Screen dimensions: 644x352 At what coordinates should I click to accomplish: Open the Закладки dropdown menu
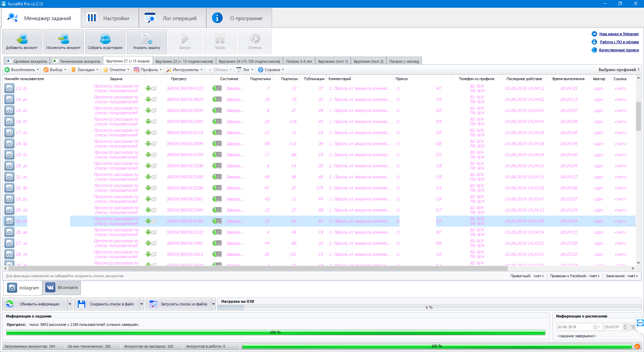tap(85, 70)
